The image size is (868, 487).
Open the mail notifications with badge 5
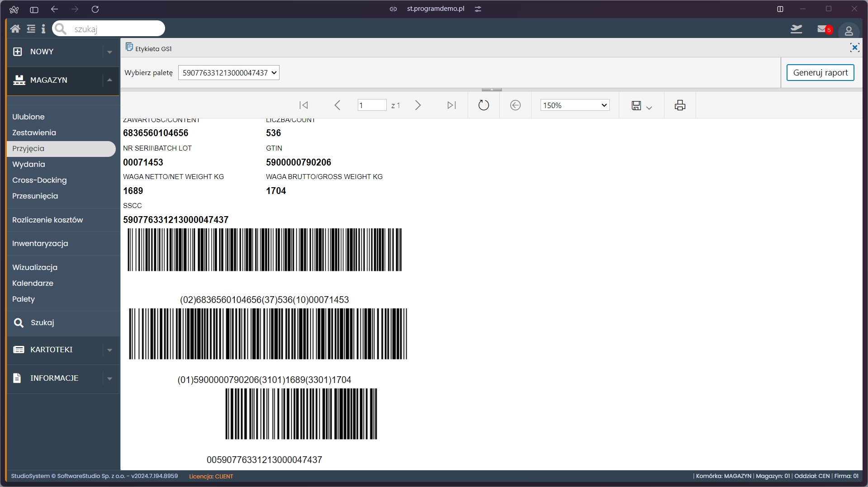(x=825, y=29)
